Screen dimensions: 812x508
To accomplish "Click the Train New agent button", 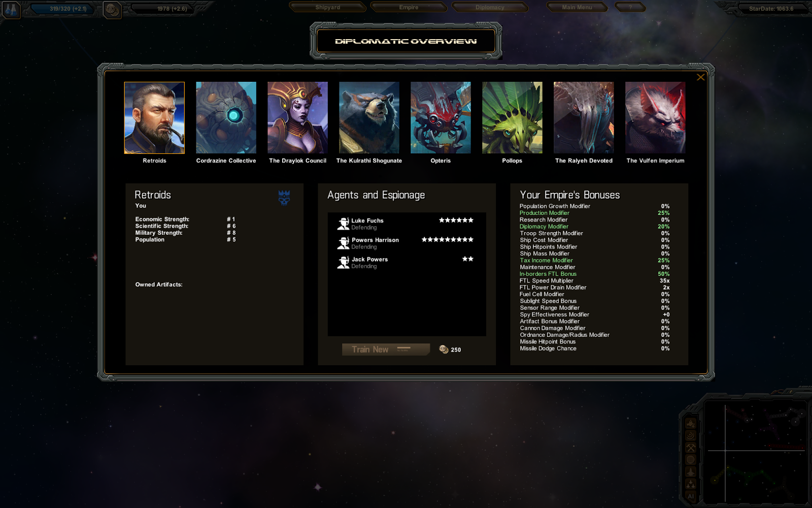I will pos(386,350).
